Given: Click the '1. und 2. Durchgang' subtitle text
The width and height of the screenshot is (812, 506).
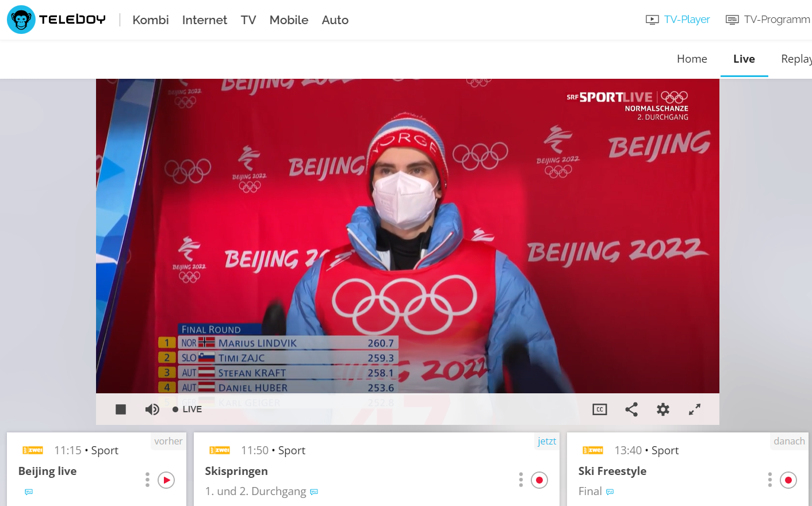Looking at the screenshot, I should click(x=256, y=491).
